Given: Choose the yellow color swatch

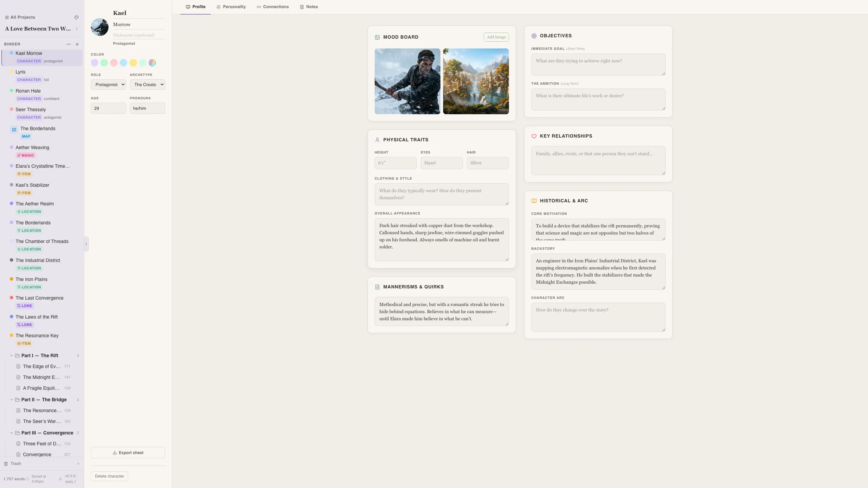Looking at the screenshot, I should pos(133,63).
